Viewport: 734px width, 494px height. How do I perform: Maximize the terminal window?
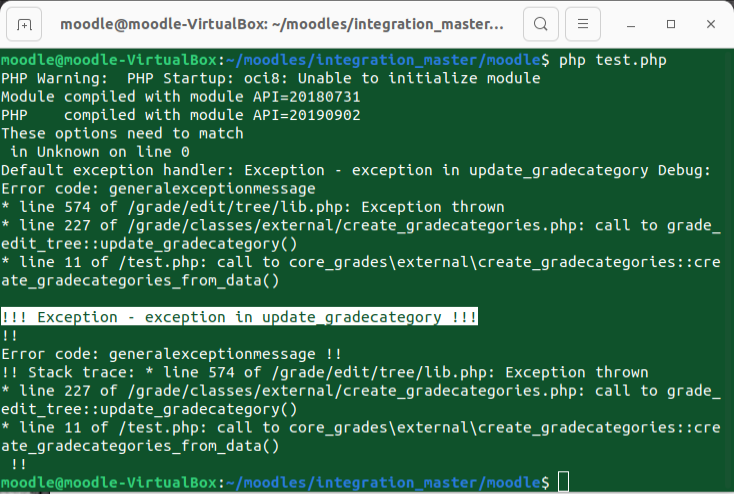tap(671, 24)
